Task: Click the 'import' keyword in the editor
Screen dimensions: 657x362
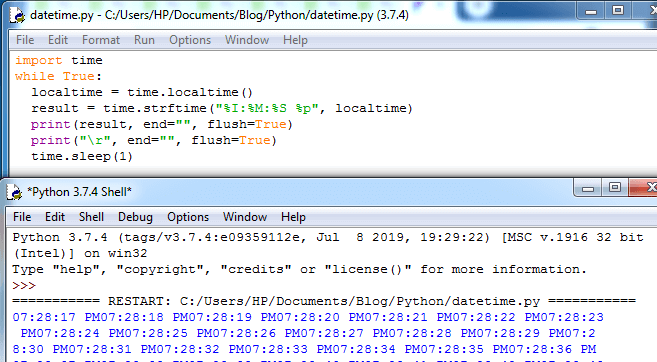Action: [x=39, y=60]
